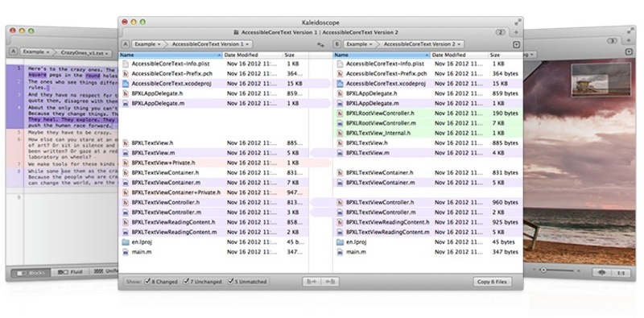Sort pane A by the Name column
Screen dimensions: 644x318
coord(171,55)
